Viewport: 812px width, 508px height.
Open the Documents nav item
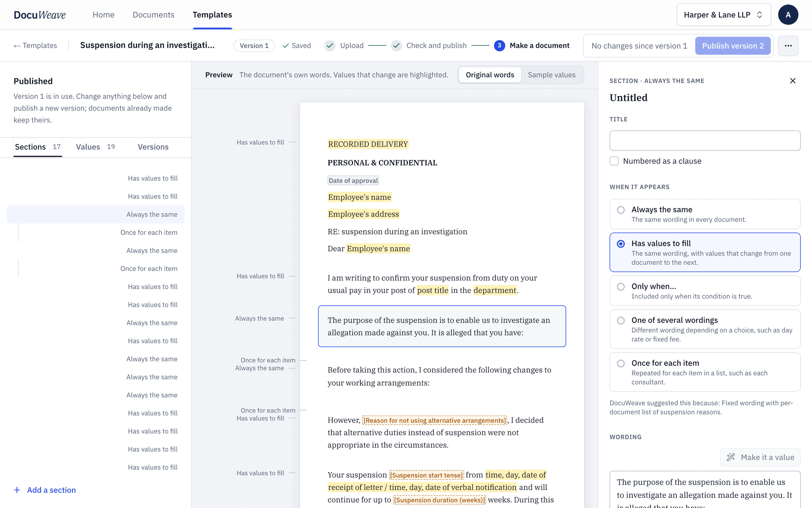[153, 15]
